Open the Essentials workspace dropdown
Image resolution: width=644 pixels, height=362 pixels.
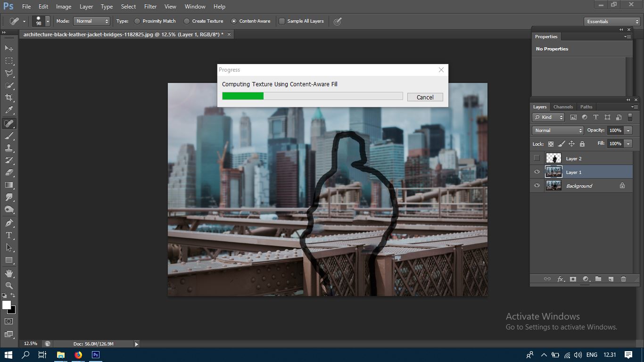pos(611,22)
